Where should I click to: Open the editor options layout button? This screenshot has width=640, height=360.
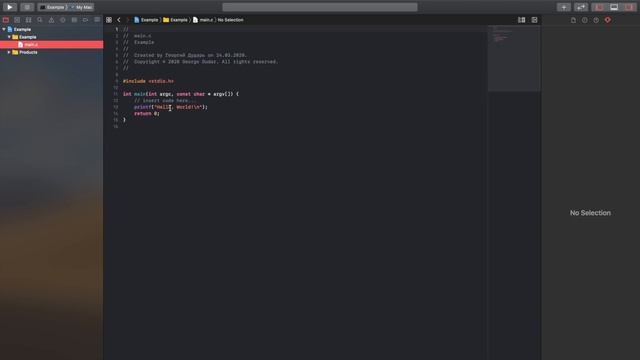tap(522, 20)
